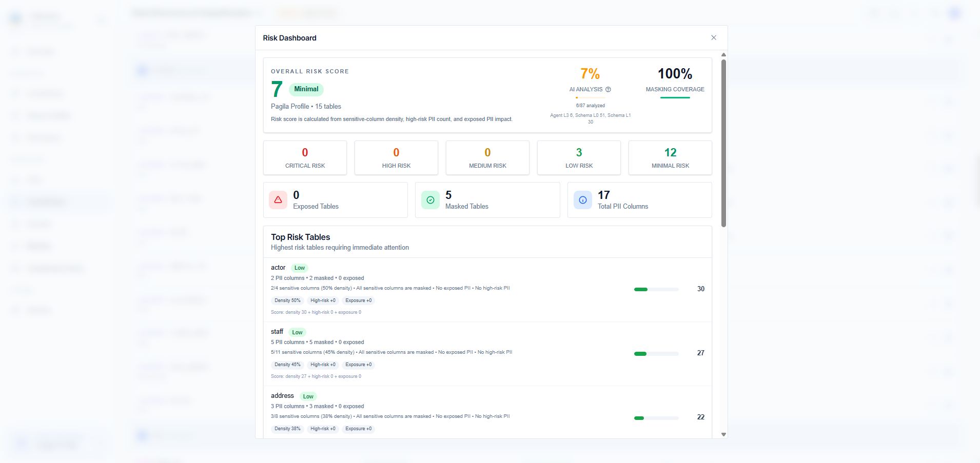Click the Density 50% tag for actor

(x=287, y=300)
